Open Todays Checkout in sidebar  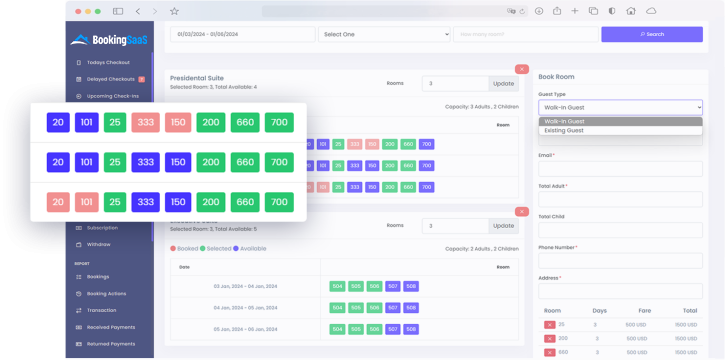tap(108, 62)
